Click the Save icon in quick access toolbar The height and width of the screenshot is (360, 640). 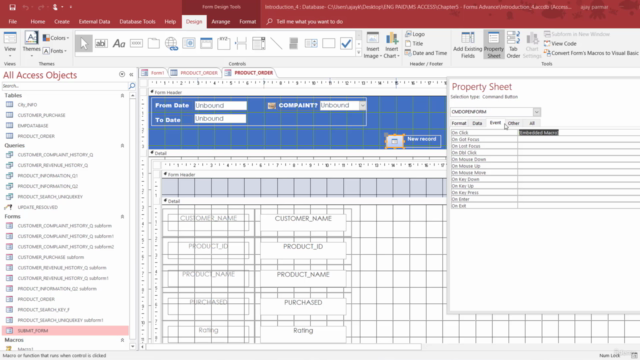pyautogui.click(x=12, y=7)
